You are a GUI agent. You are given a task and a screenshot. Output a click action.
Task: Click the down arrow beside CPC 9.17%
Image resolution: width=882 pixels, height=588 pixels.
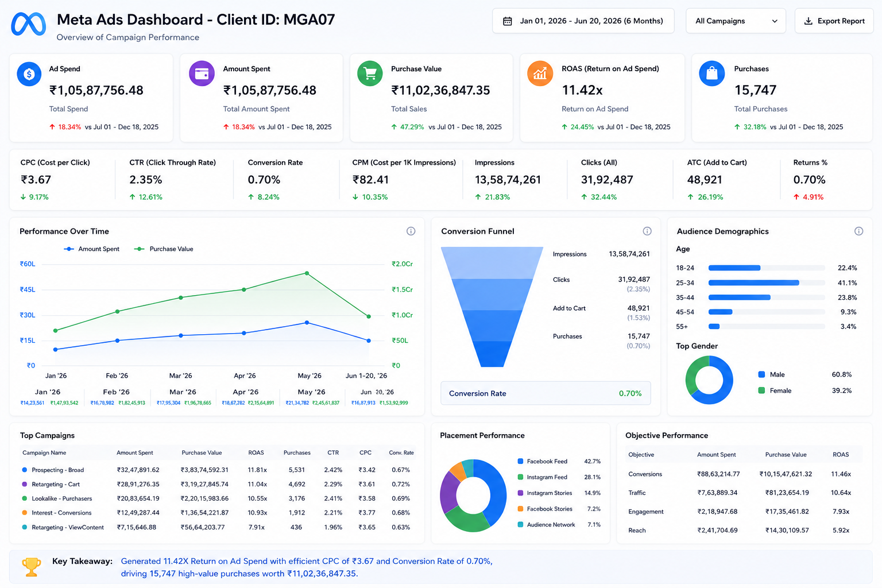pos(23,197)
